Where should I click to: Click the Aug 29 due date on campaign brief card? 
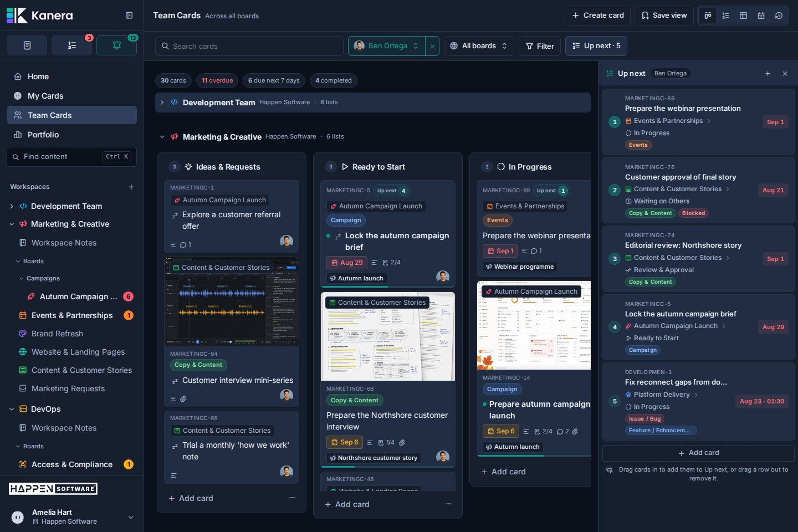coord(347,263)
